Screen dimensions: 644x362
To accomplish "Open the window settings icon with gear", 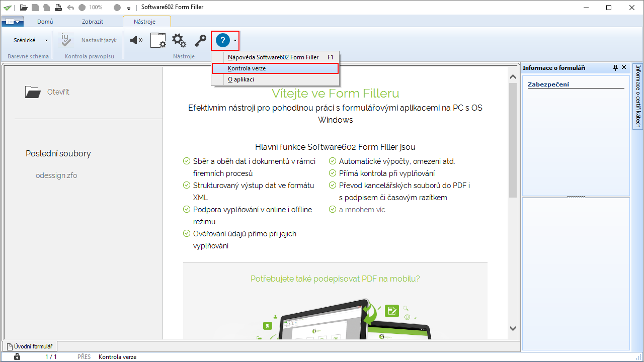I will click(158, 40).
